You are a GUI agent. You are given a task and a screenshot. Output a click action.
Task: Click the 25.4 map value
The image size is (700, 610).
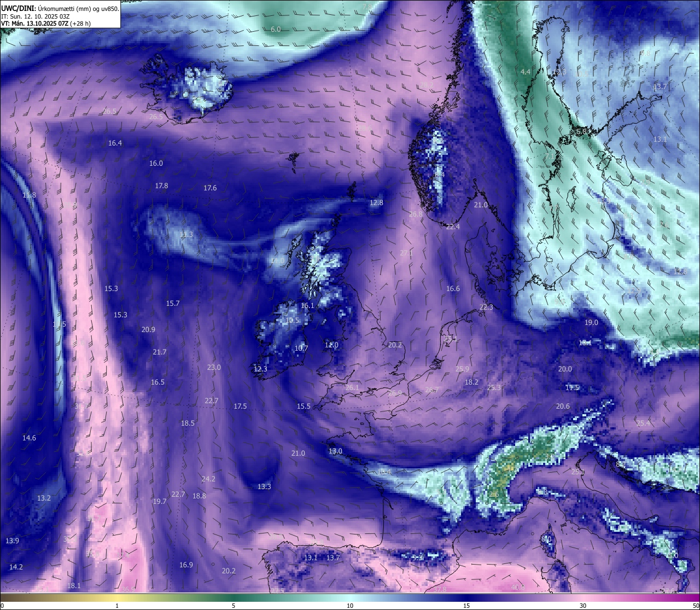(x=643, y=423)
